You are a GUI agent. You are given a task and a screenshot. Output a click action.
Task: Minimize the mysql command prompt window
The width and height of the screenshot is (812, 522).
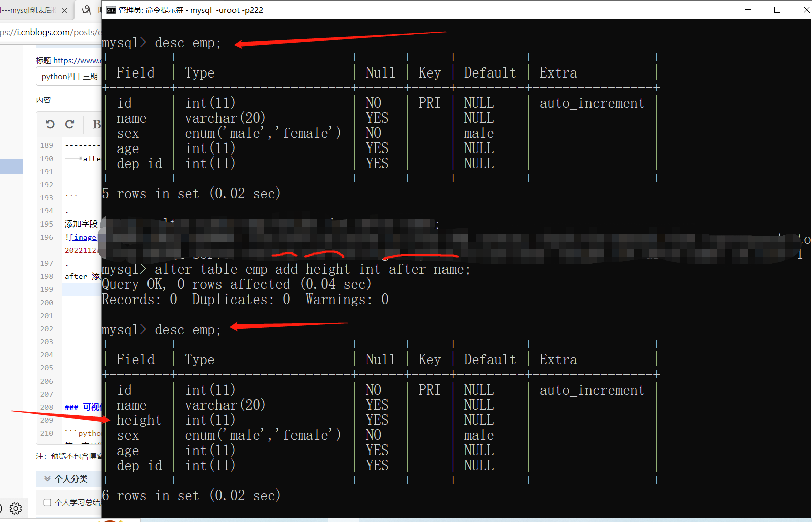748,10
